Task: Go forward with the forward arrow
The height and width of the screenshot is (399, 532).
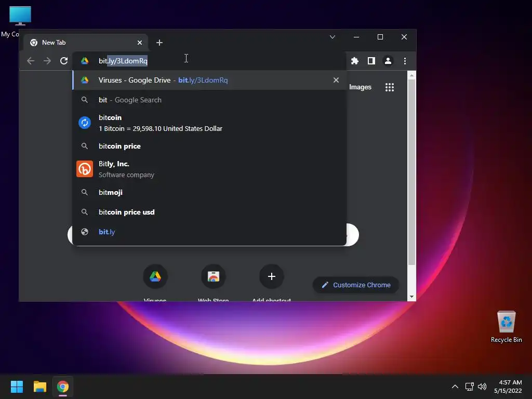Action: (47, 61)
